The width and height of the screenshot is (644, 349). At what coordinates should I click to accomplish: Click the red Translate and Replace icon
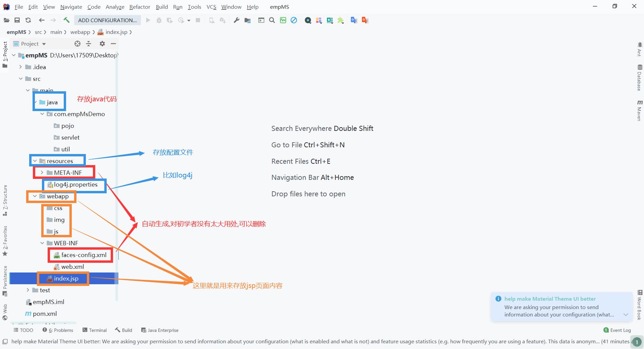point(365,20)
